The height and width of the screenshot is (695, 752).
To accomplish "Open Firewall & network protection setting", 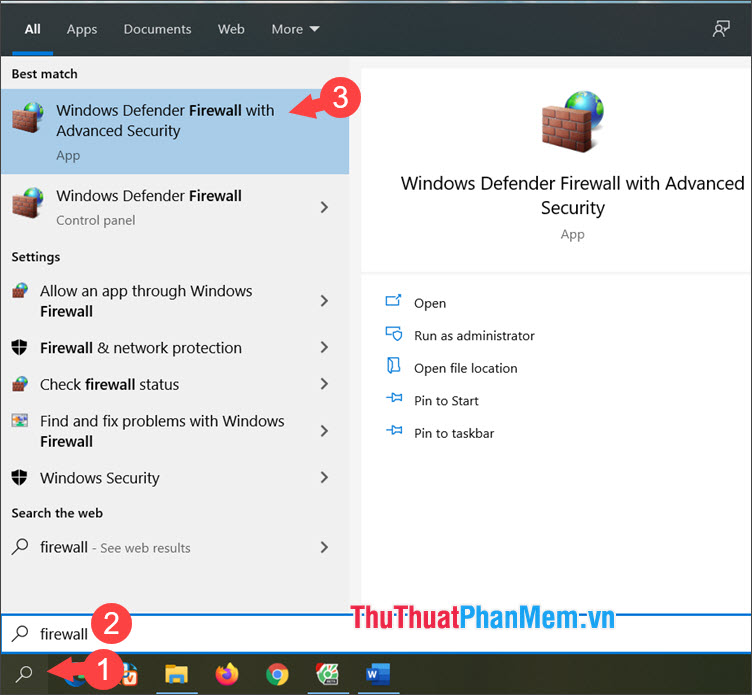I will pyautogui.click(x=175, y=347).
